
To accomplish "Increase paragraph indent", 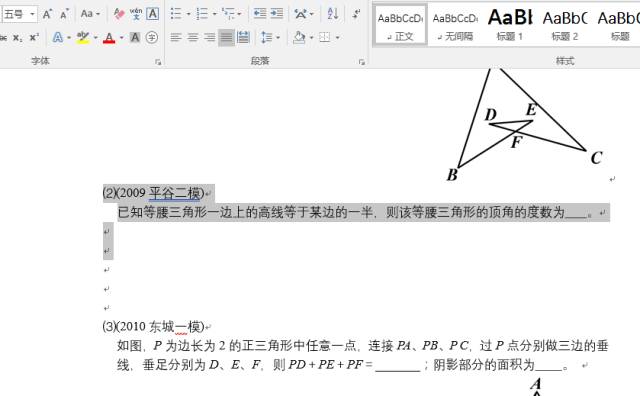I will tap(277, 14).
